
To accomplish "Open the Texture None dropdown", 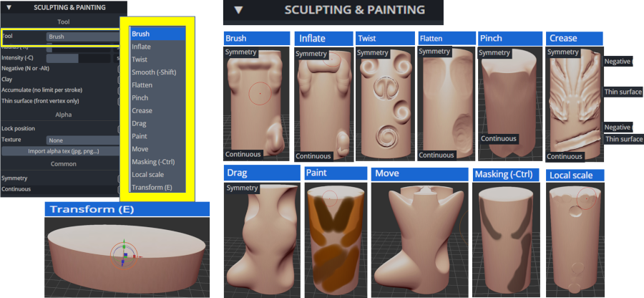I will [x=83, y=140].
